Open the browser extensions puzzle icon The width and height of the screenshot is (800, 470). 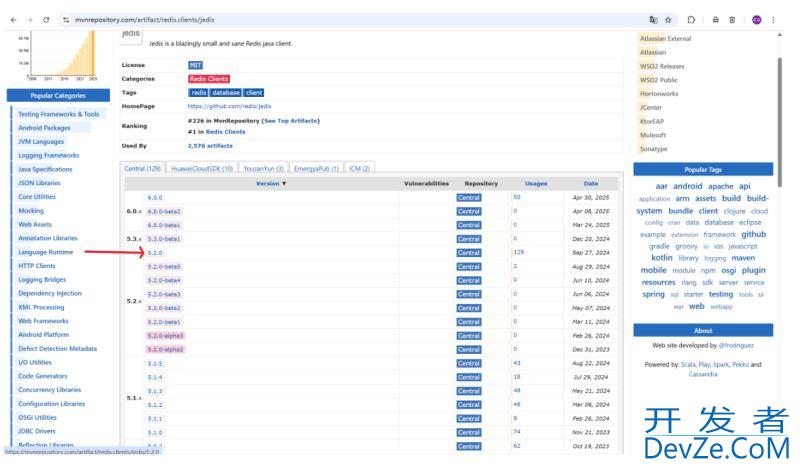(x=691, y=20)
